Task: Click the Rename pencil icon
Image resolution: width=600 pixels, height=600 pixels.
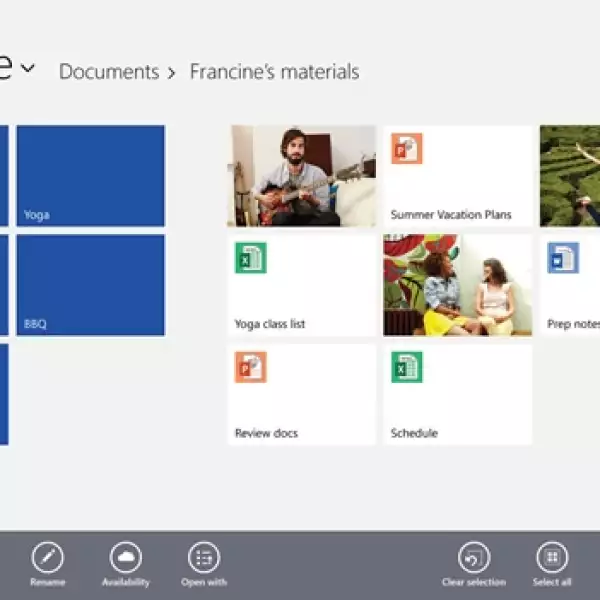Action: (x=47, y=557)
